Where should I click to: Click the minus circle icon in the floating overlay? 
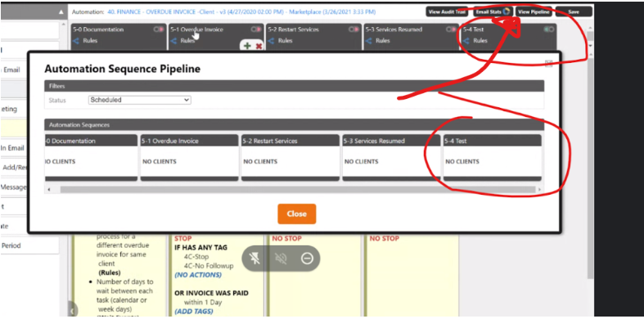click(307, 258)
